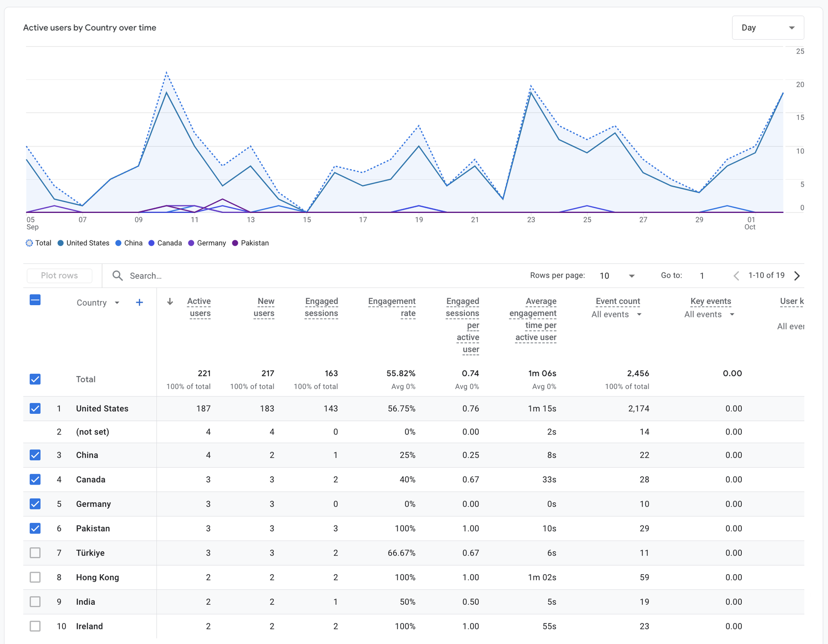Select the Ireland row checkbox
Viewport: 828px width, 644px height.
click(35, 626)
